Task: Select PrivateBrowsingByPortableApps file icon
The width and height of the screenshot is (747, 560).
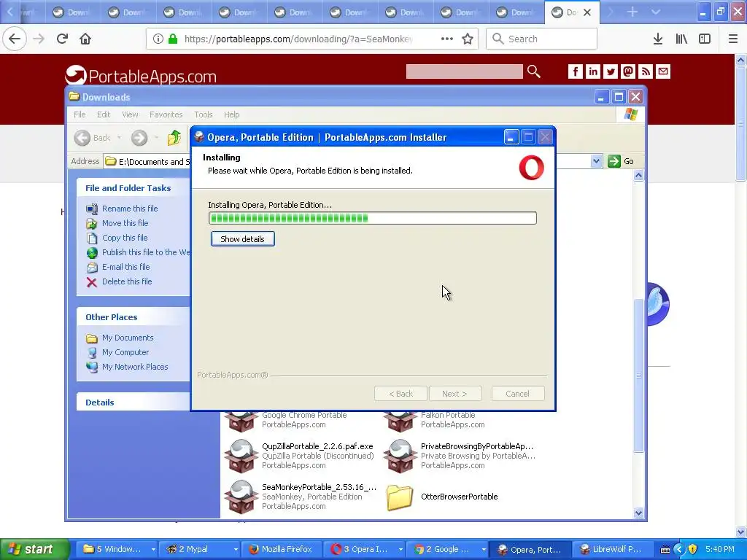Action: coord(400,456)
